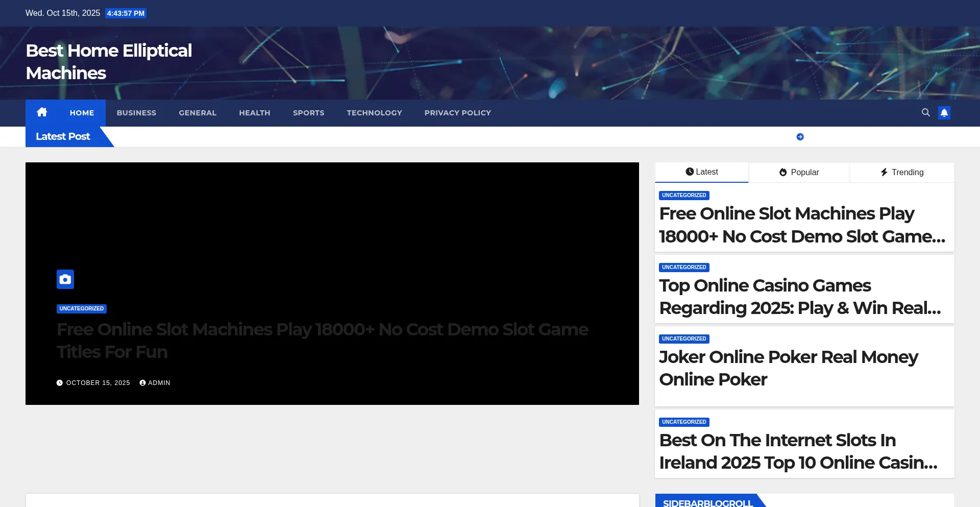The image size is (980, 507).
Task: Click the user icon beside ADMIN
Action: 143,383
